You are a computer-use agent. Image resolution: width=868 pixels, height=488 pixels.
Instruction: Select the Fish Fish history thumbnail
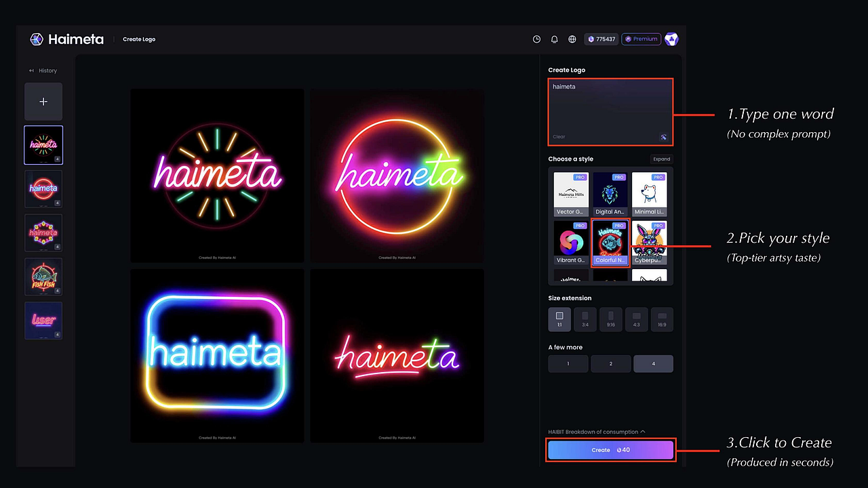pyautogui.click(x=43, y=277)
